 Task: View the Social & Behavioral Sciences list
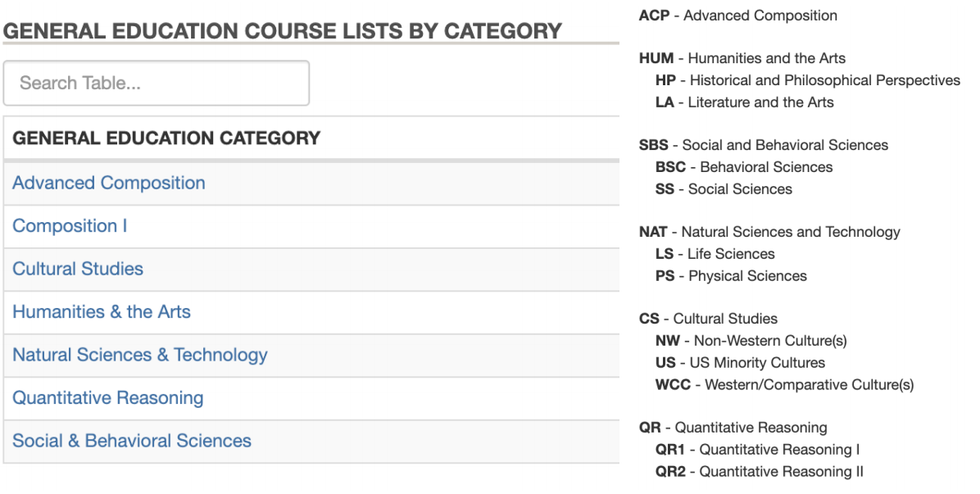point(132,441)
